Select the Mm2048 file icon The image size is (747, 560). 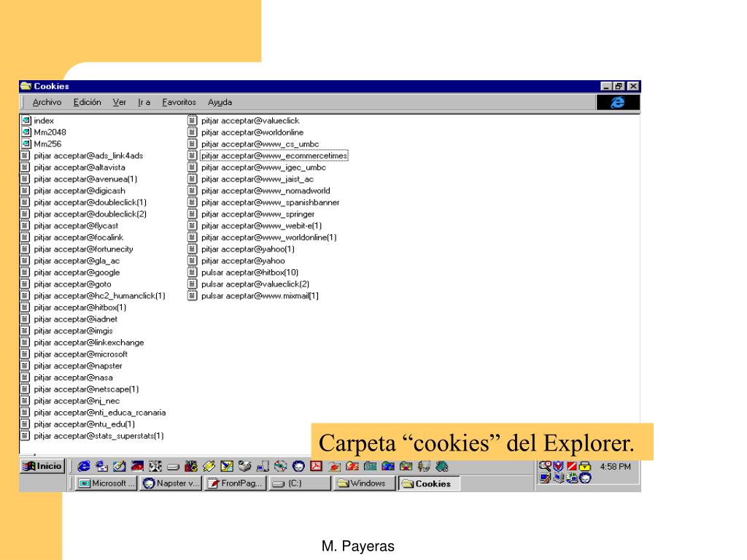pyautogui.click(x=26, y=132)
